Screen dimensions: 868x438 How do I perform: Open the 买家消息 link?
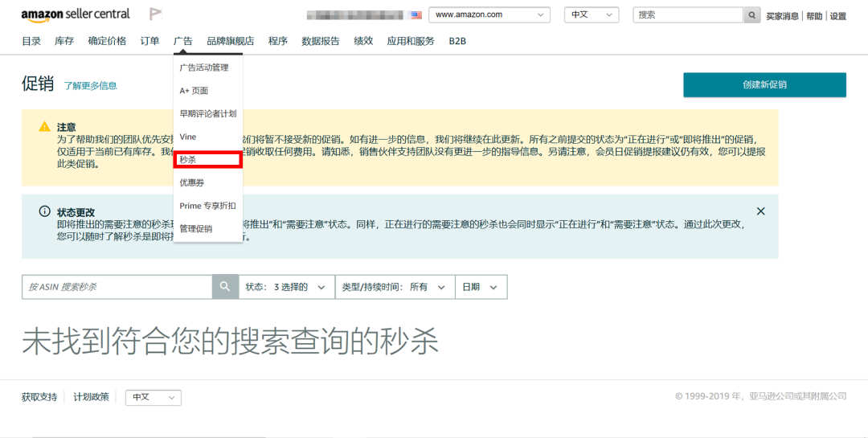(782, 16)
